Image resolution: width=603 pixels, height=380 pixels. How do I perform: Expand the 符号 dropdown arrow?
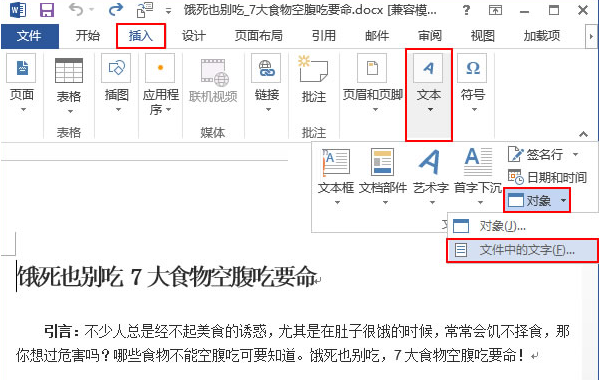coord(474,110)
